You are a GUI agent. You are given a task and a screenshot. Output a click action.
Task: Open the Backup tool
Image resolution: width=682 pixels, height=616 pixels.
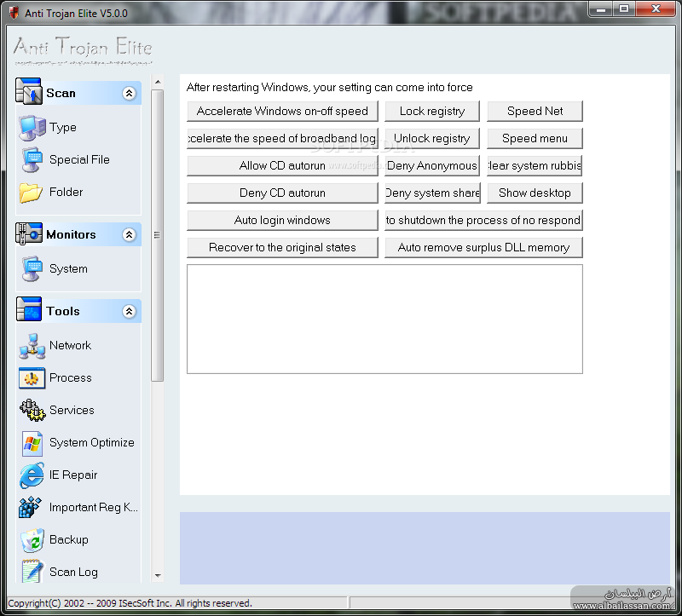tap(69, 539)
